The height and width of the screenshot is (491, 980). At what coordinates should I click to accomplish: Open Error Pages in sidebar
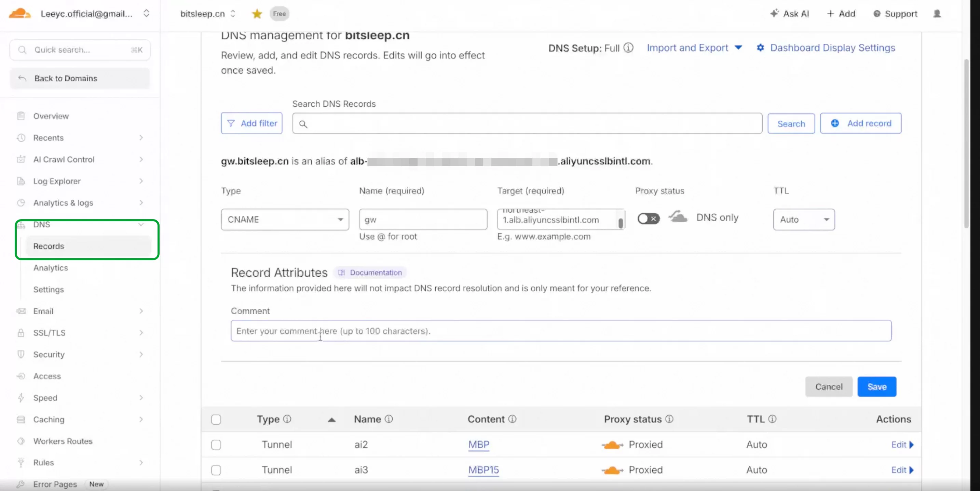(x=55, y=484)
